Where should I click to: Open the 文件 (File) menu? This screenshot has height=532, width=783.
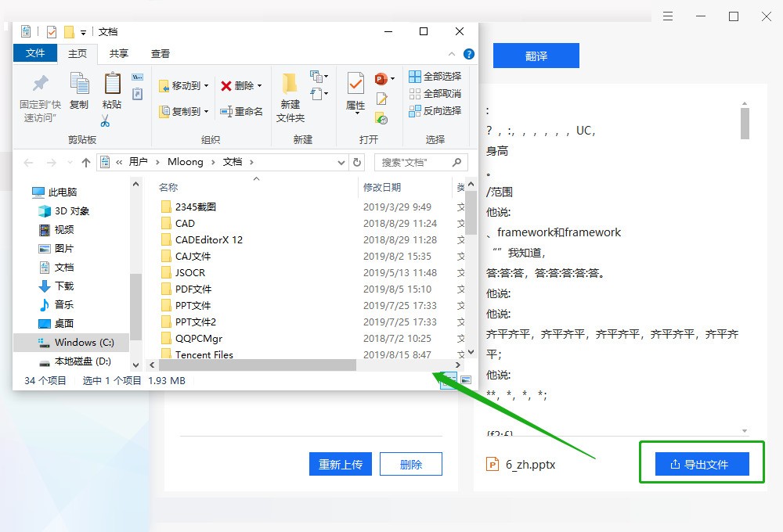point(34,53)
